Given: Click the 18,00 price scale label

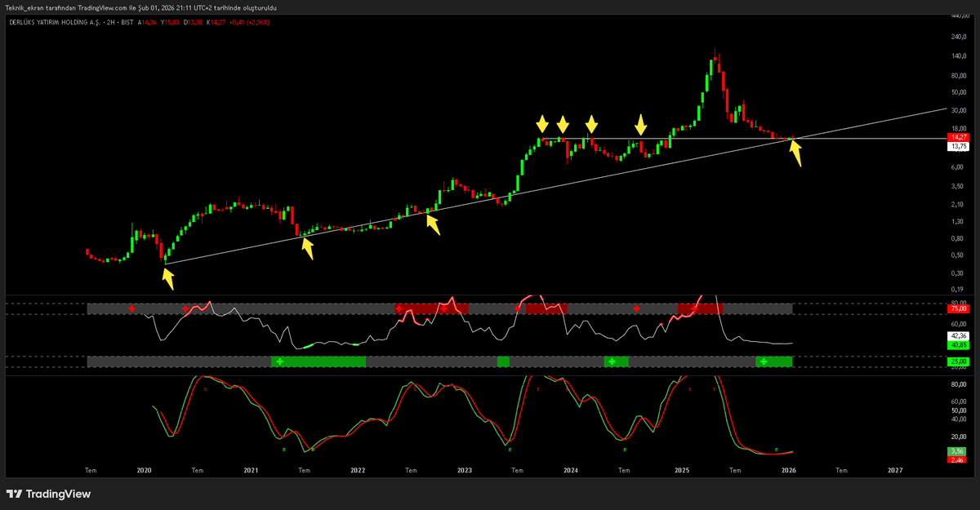Looking at the screenshot, I should 958,128.
